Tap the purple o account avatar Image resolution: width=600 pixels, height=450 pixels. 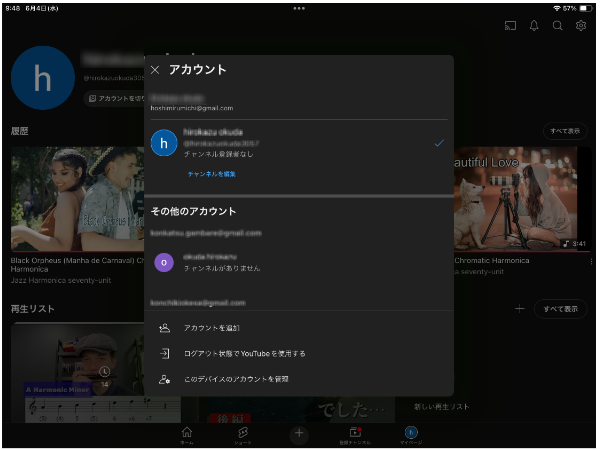coord(164,262)
